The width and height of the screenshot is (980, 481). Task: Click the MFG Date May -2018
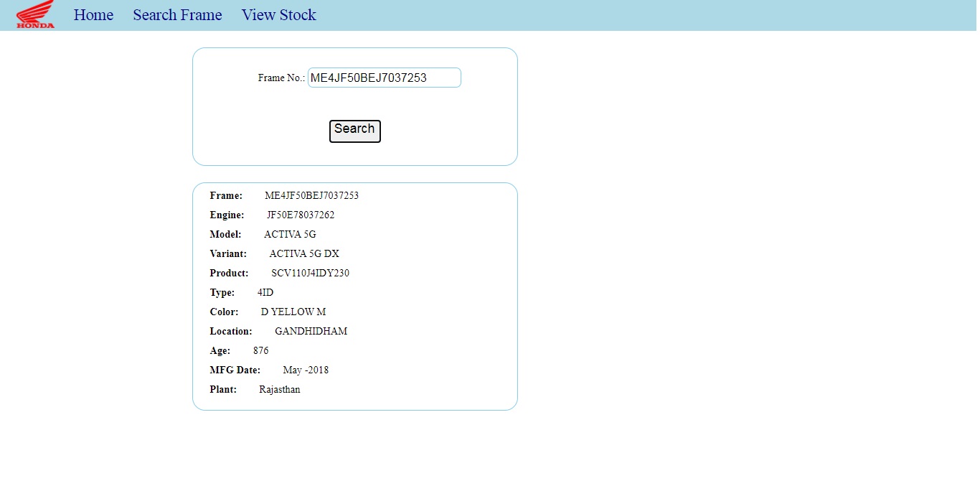pos(305,370)
